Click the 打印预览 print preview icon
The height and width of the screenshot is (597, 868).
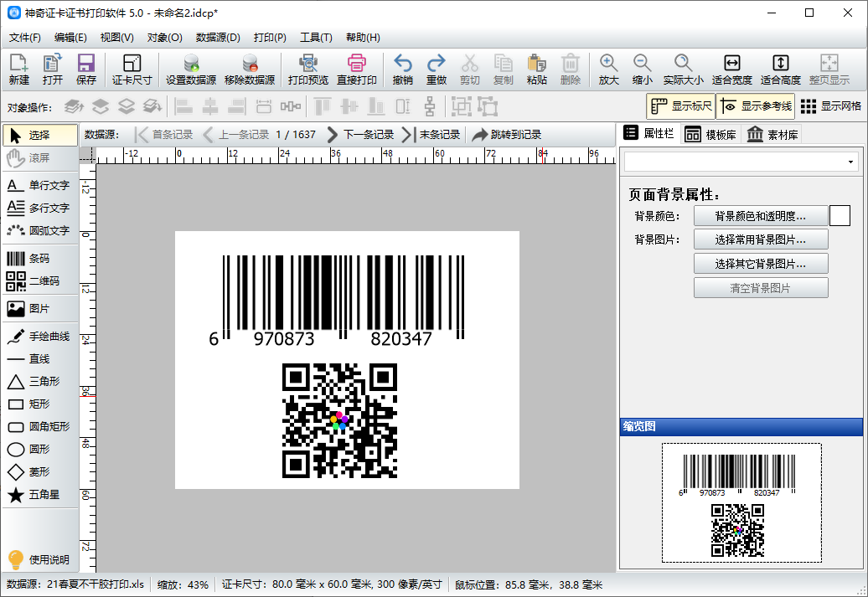pyautogui.click(x=308, y=69)
